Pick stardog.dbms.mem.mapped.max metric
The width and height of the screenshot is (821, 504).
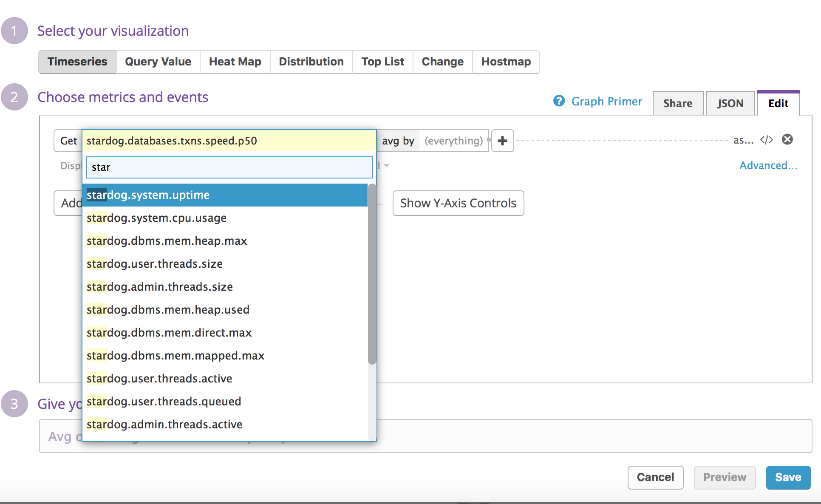pyautogui.click(x=225, y=356)
